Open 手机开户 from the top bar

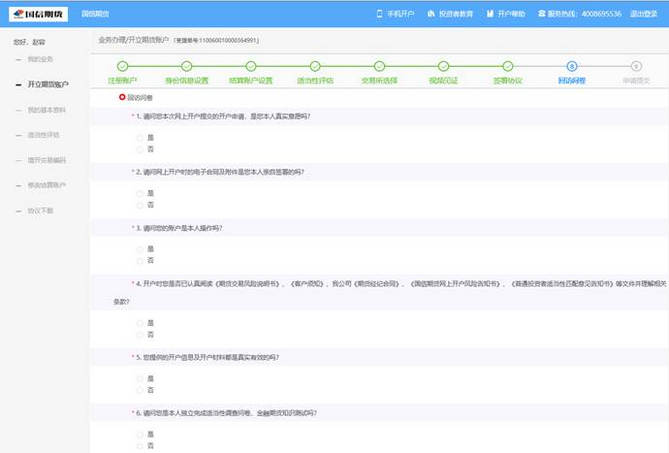coord(397,14)
